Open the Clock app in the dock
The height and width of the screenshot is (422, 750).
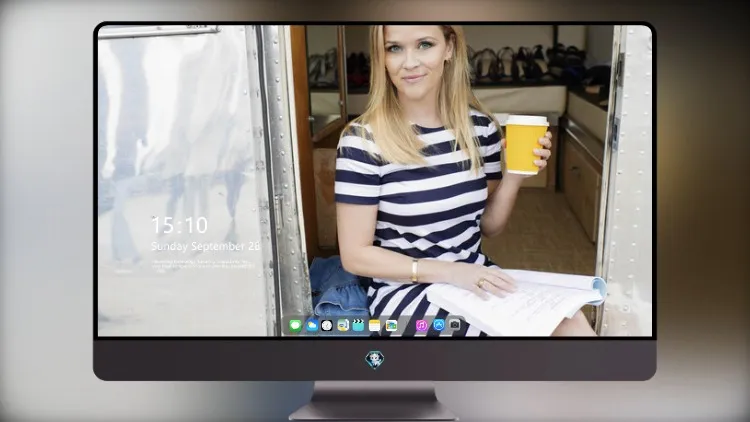pyautogui.click(x=327, y=326)
